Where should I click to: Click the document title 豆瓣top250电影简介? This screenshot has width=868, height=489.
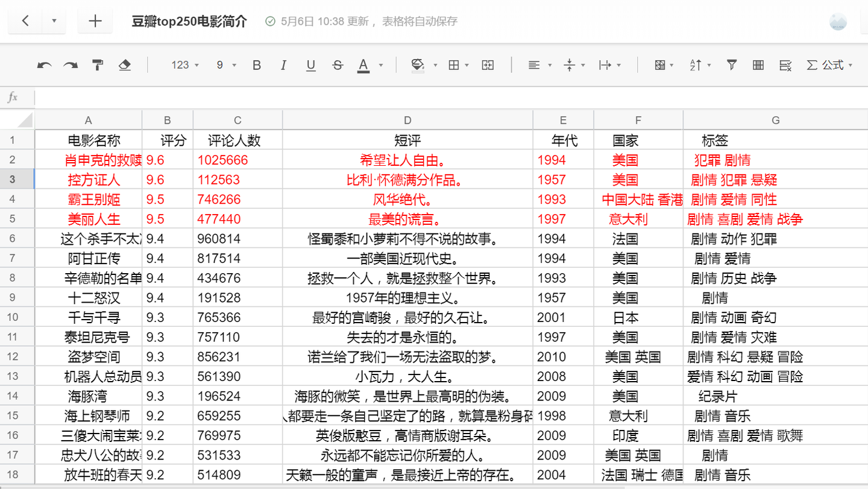pos(190,21)
